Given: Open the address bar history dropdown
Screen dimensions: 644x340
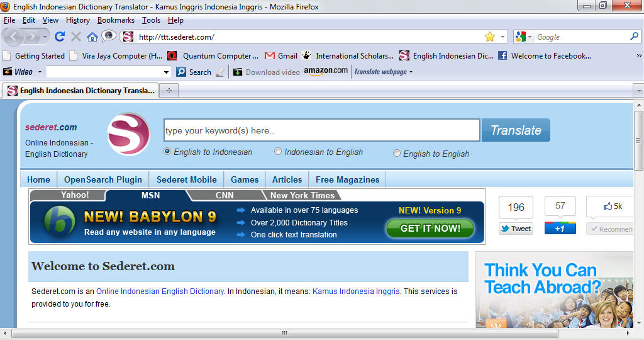Looking at the screenshot, I should pyautogui.click(x=502, y=37).
